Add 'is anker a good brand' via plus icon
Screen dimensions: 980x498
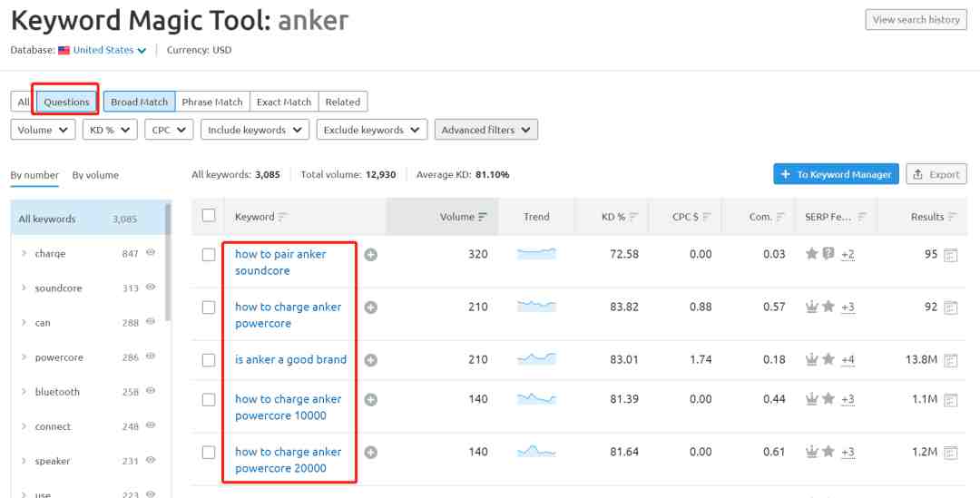370,360
